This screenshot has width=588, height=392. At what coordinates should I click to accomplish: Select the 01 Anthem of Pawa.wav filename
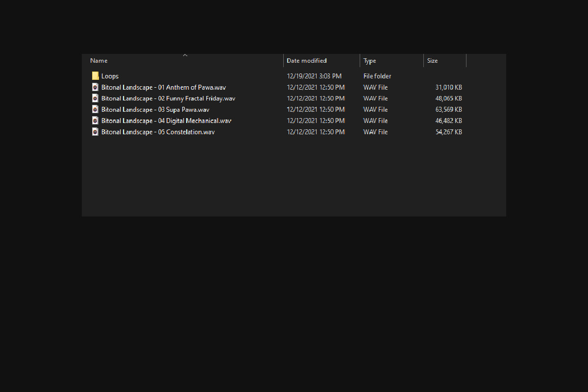click(x=164, y=87)
